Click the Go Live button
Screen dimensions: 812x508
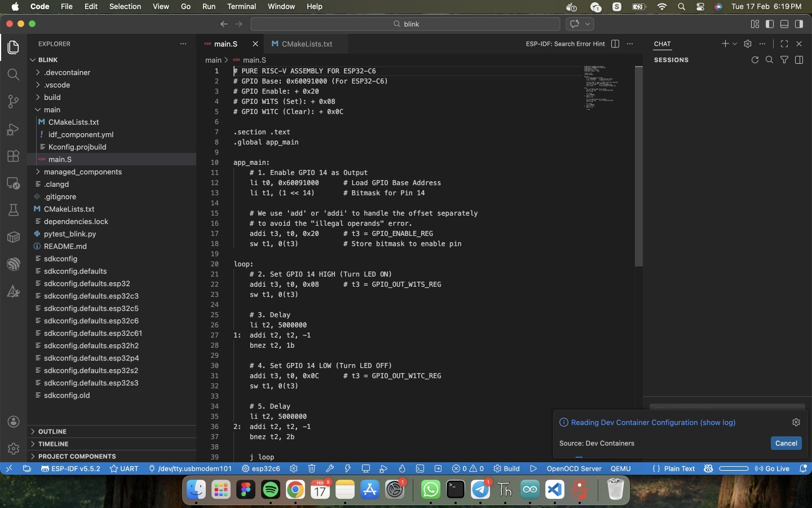[772, 468]
